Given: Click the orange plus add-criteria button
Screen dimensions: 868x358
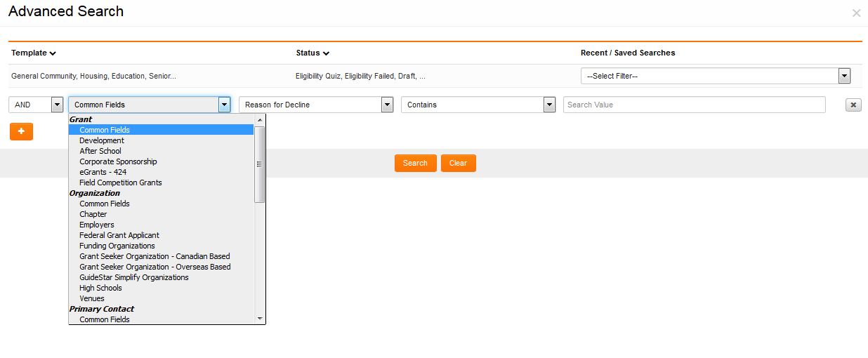Looking at the screenshot, I should 21,131.
